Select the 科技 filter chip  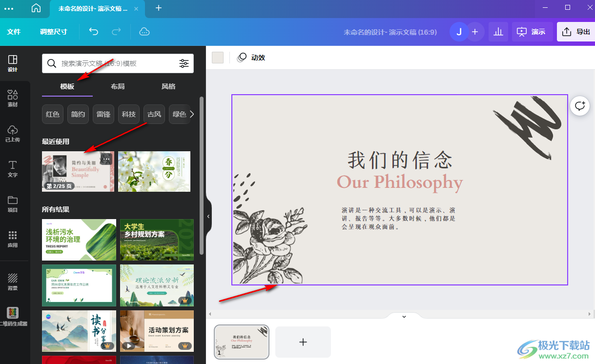[129, 114]
